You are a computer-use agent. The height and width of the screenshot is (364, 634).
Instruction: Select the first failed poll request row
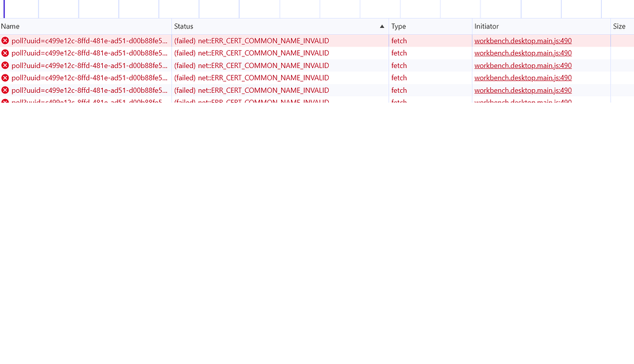coord(93,40)
